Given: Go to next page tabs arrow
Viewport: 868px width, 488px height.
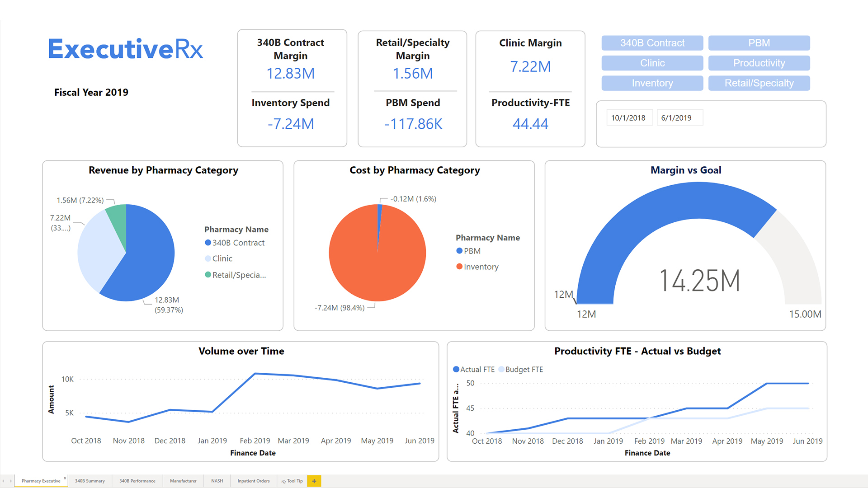Looking at the screenshot, I should pyautogui.click(x=11, y=481).
